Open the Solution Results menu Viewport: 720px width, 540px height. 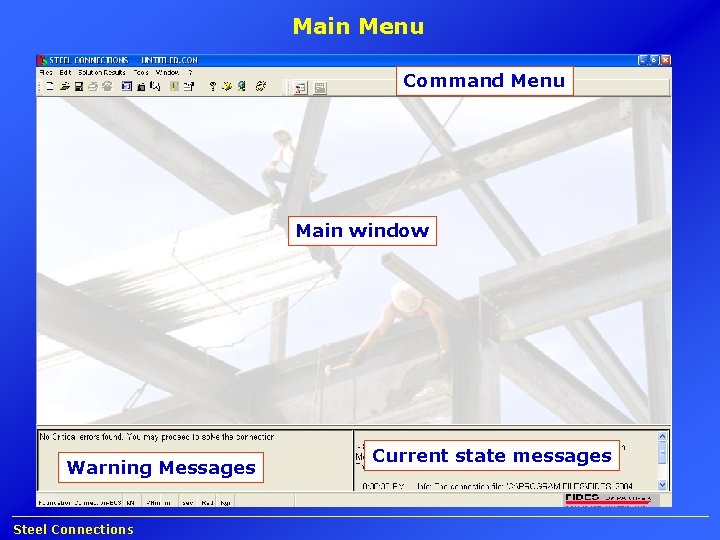click(101, 73)
